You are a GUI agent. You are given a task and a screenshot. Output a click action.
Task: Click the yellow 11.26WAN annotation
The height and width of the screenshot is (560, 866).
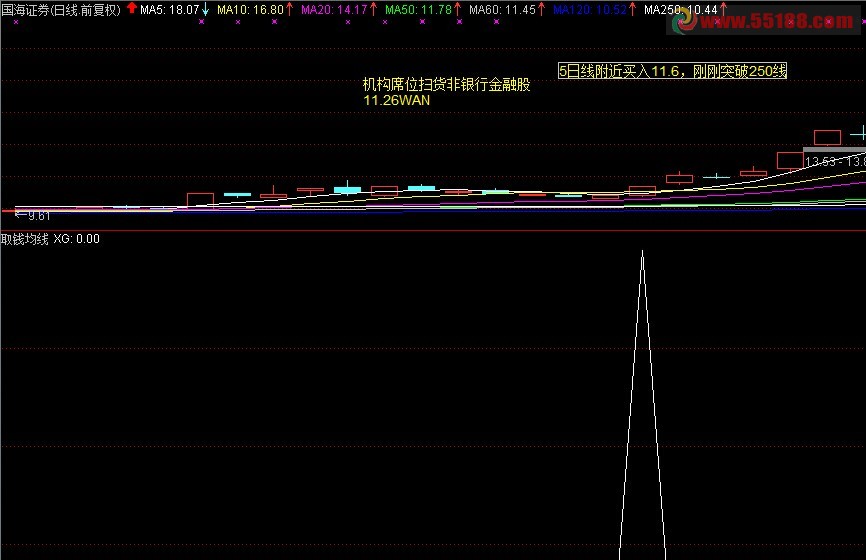pos(397,101)
